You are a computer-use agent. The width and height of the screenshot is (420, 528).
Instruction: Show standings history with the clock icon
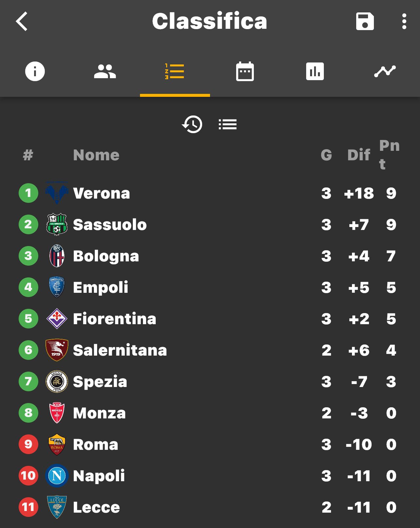(192, 124)
